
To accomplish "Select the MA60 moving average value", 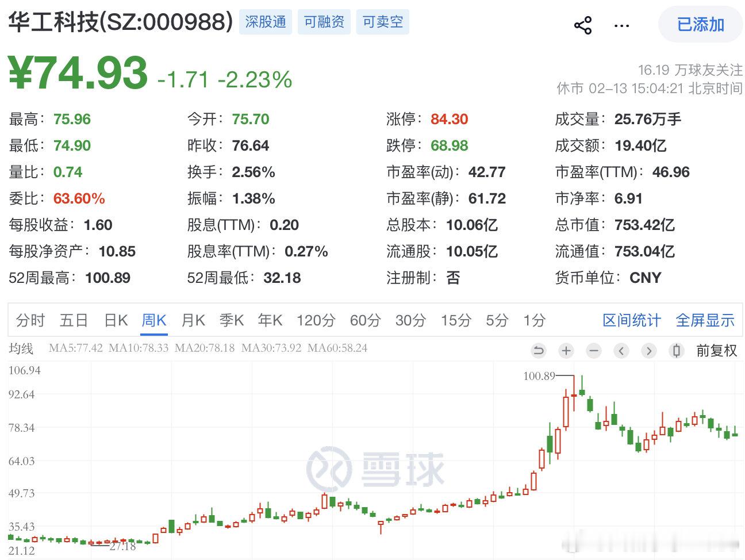I will pos(339,348).
